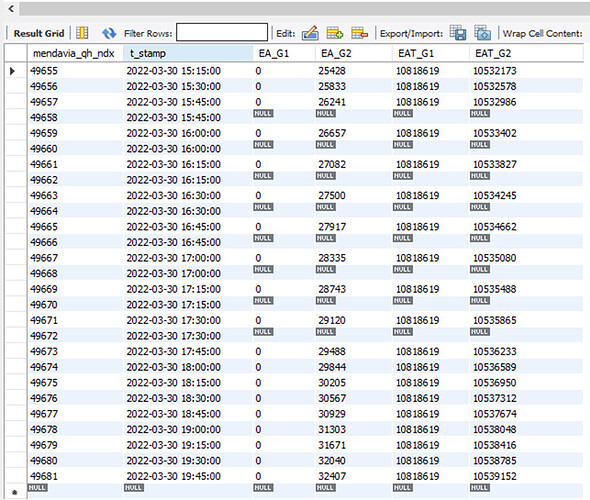Click the EAT_G2 value 10539152
590x500 pixels.
(x=494, y=476)
